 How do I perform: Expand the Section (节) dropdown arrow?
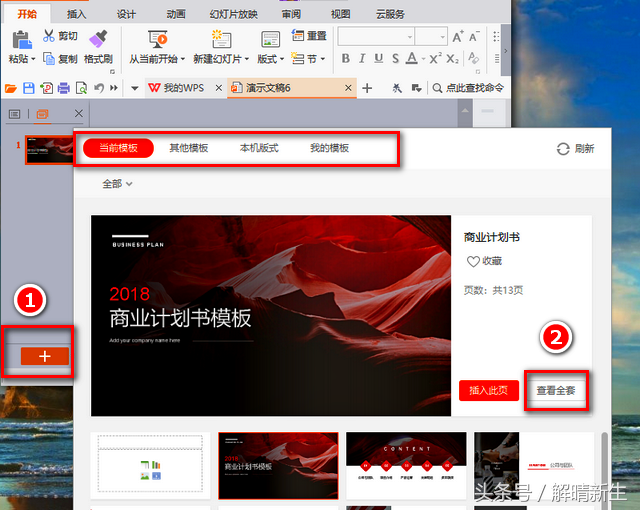click(322, 59)
